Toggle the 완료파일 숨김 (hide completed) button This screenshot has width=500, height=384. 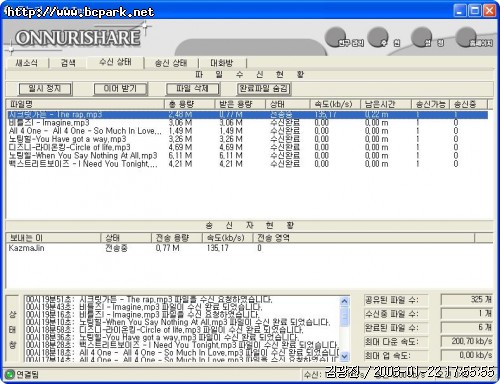pyautogui.click(x=264, y=89)
